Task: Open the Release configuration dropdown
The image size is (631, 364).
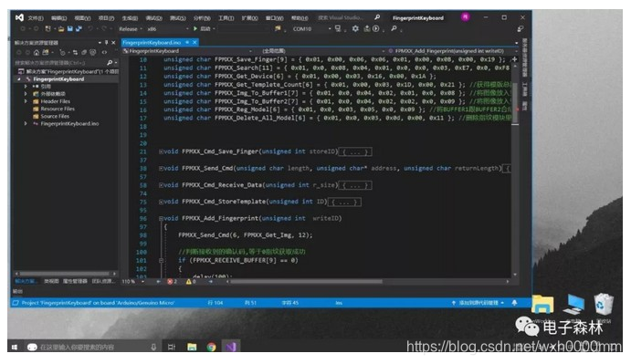Action: [x=131, y=29]
